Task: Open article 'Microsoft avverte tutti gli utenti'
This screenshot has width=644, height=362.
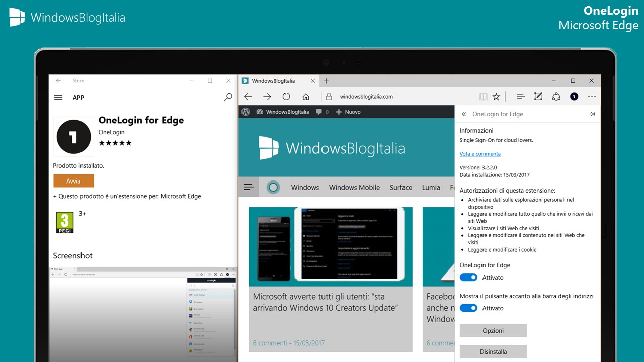Action: [x=326, y=302]
